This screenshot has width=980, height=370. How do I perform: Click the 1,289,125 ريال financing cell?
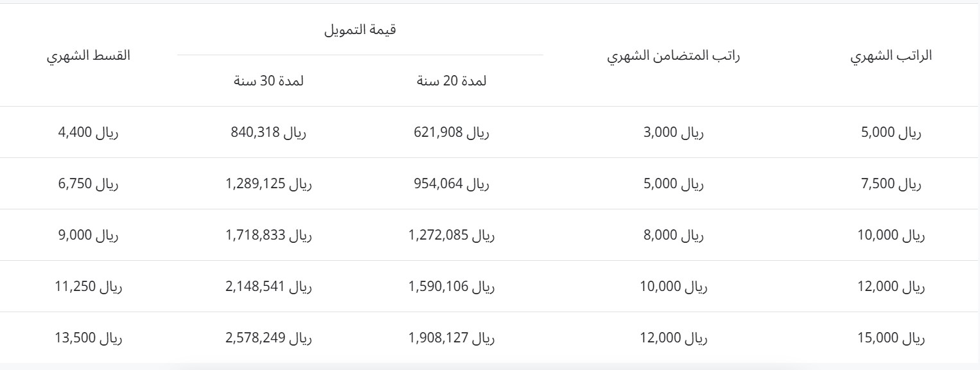tap(268, 184)
